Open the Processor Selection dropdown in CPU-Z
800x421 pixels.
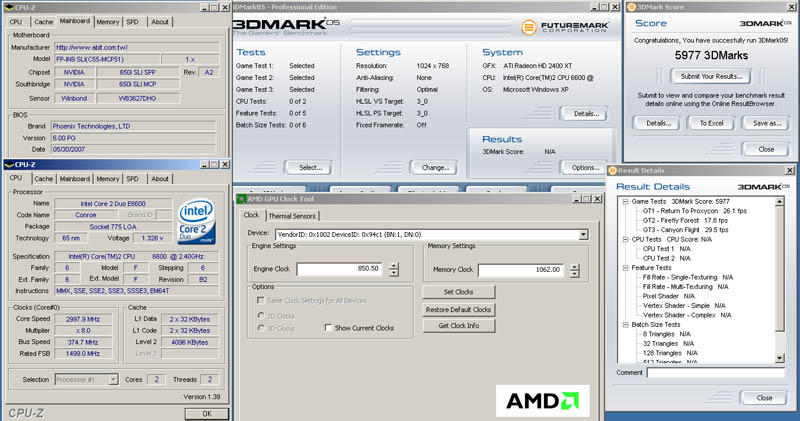pyautogui.click(x=113, y=379)
